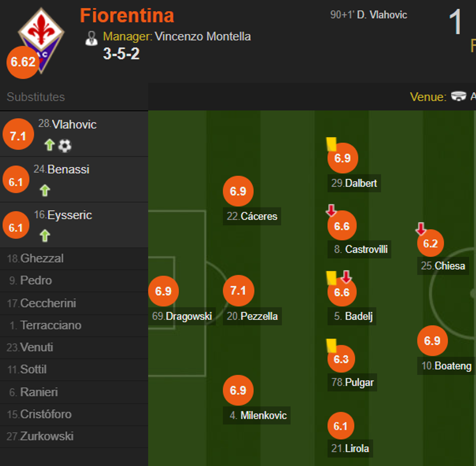Image resolution: width=476 pixels, height=466 pixels.
Task: Click the red sub-off arrow on Chiesa
Action: (x=421, y=228)
